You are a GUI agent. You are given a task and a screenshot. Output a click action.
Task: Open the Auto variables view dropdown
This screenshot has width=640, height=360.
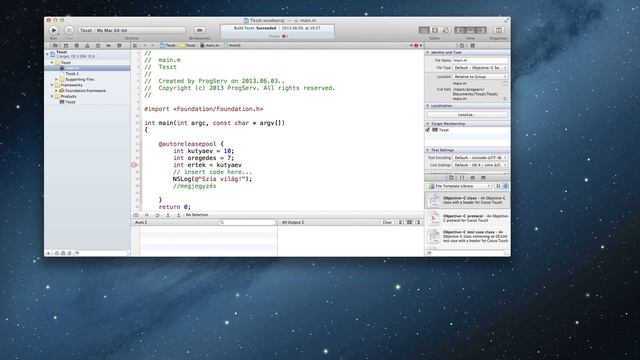[x=141, y=222]
